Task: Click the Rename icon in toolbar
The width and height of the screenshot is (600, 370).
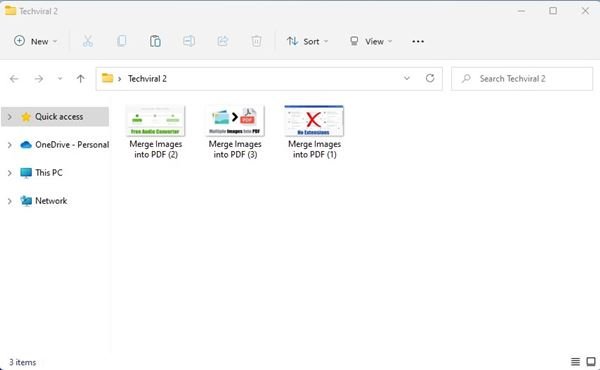Action: tap(189, 41)
